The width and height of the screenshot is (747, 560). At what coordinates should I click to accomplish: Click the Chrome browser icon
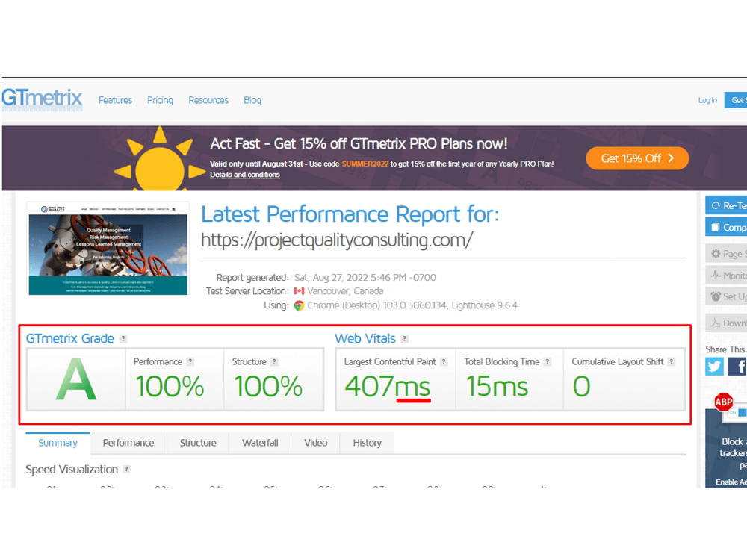pyautogui.click(x=300, y=305)
